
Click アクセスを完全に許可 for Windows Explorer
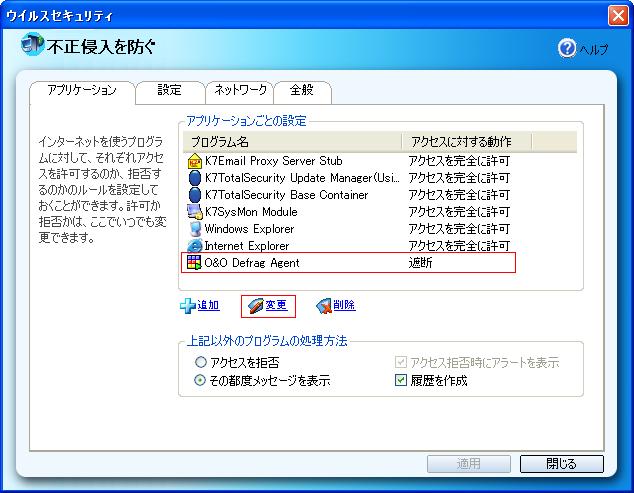pyautogui.click(x=459, y=229)
